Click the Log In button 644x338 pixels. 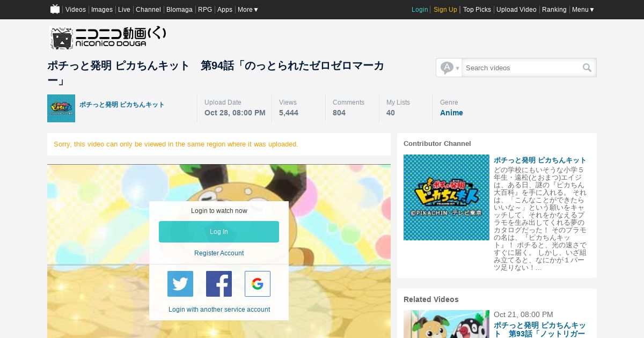pyautogui.click(x=219, y=232)
